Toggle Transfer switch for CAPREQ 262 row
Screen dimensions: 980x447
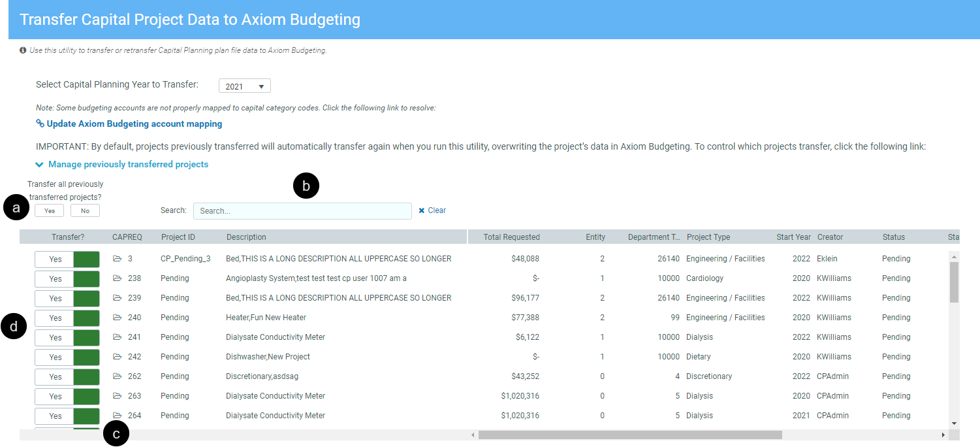pyautogui.click(x=67, y=376)
